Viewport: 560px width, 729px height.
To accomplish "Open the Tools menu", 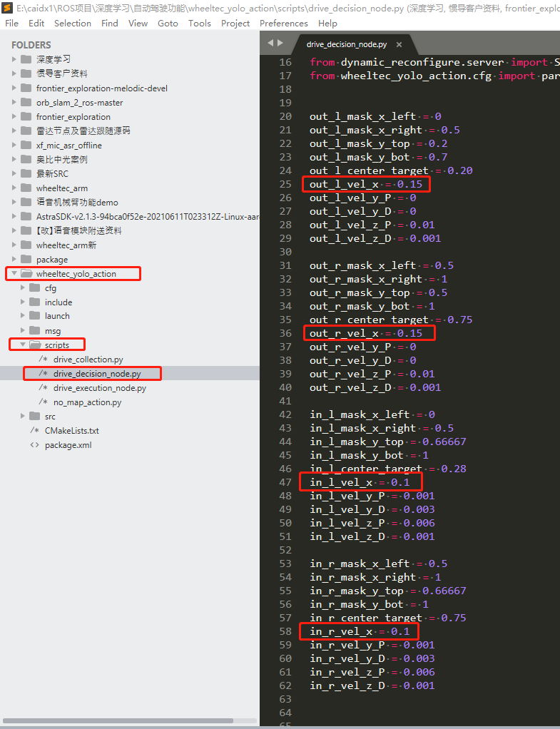I will tap(200, 24).
